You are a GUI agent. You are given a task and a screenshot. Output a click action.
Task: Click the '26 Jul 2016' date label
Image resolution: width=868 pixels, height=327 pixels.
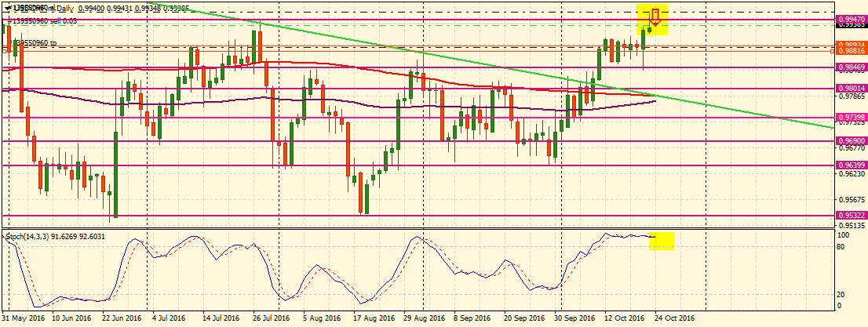tap(272, 318)
